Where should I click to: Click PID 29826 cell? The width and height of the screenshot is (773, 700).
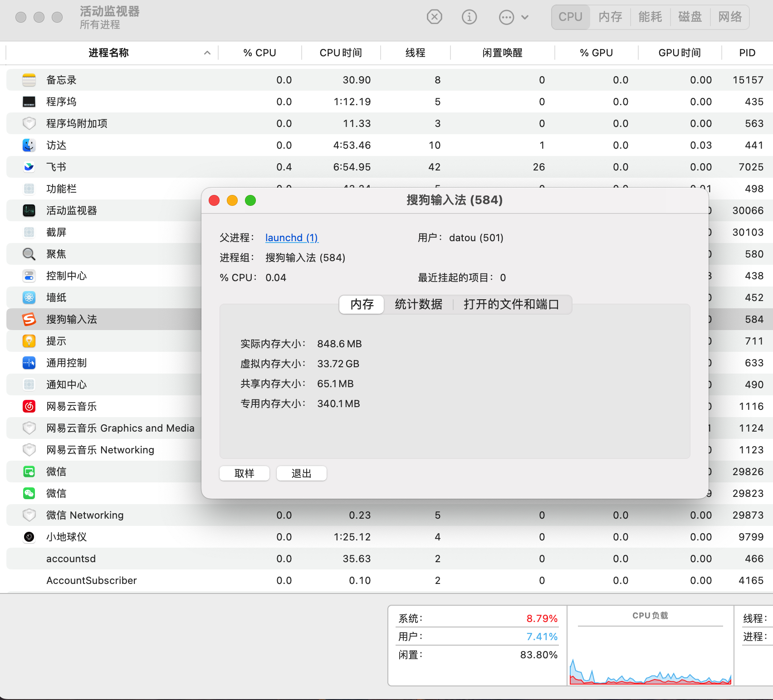tap(748, 472)
